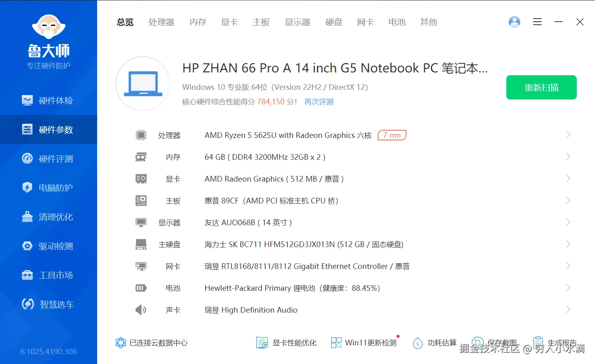The height and width of the screenshot is (364, 595).
Task: Click 海力士 SK BC711 disk text
Action: point(304,245)
